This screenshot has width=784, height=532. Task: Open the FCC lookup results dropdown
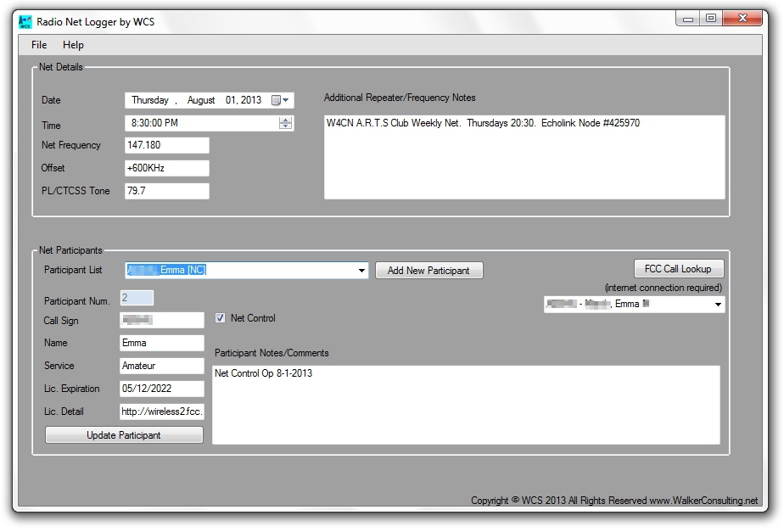(x=718, y=305)
